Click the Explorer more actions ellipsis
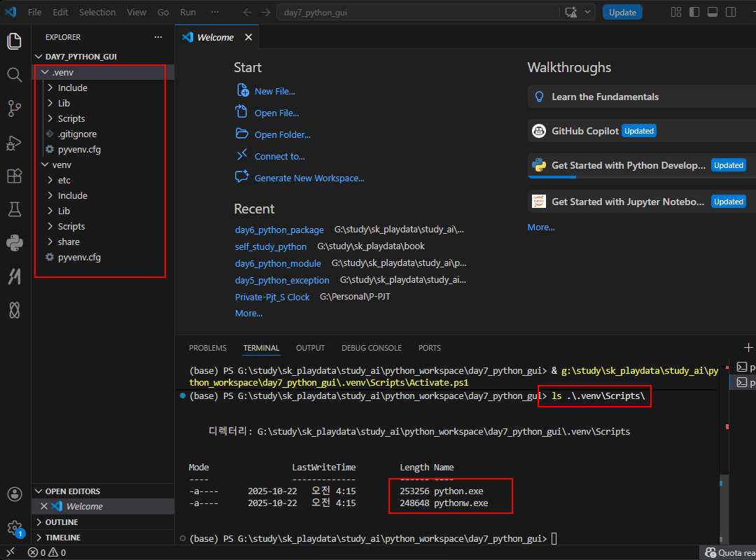Screen dimensions: 756x560 (x=158, y=37)
